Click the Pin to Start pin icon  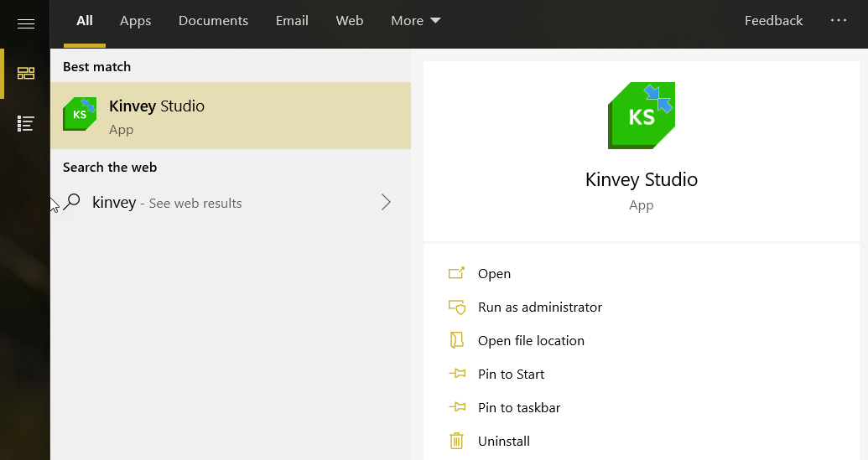click(x=457, y=374)
